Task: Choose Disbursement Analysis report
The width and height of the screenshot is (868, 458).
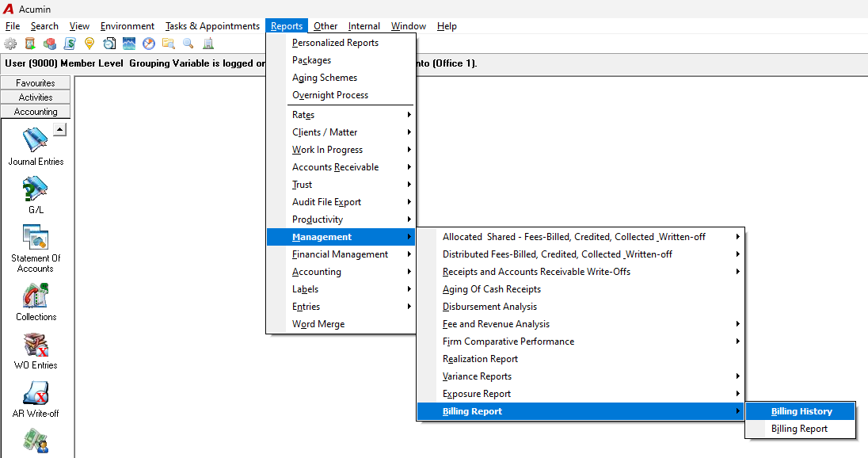Action: point(581,307)
